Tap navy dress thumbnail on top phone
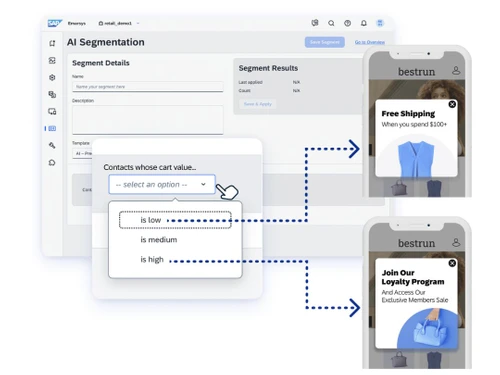 pos(434,188)
